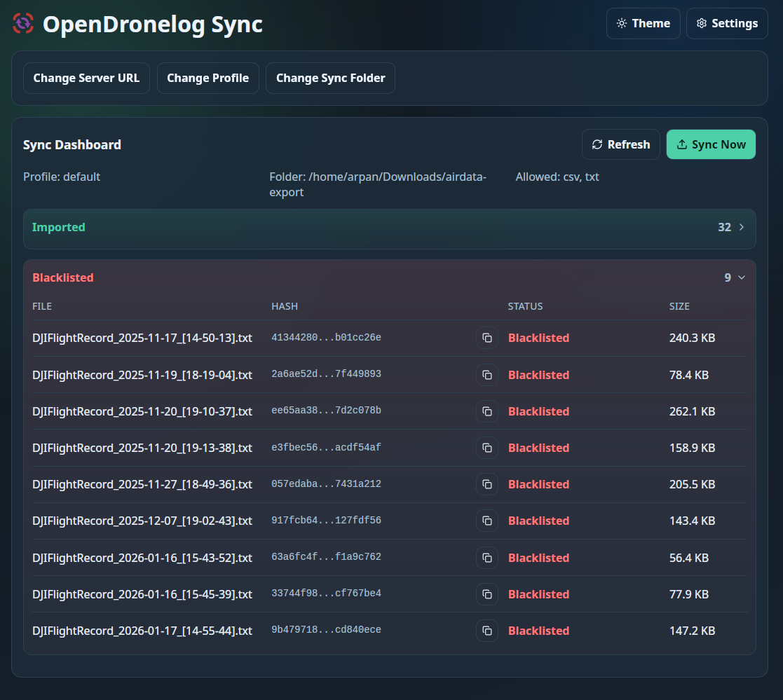This screenshot has height=700, width=783.
Task: Click the 205.5 KB size value
Action: click(692, 484)
